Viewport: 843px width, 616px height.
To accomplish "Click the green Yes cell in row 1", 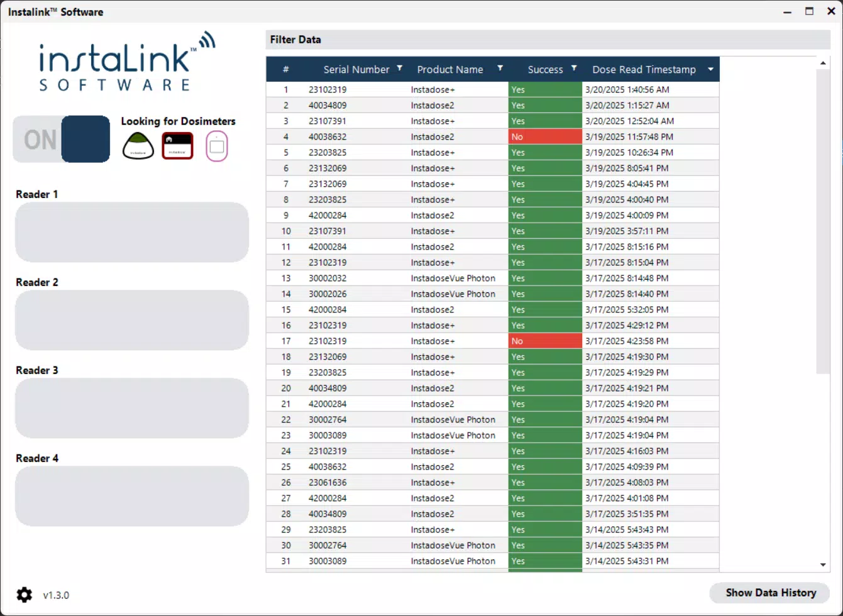I will [545, 89].
